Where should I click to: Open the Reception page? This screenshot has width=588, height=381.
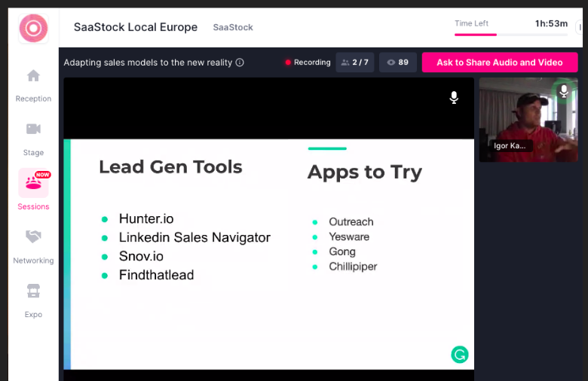(33, 86)
